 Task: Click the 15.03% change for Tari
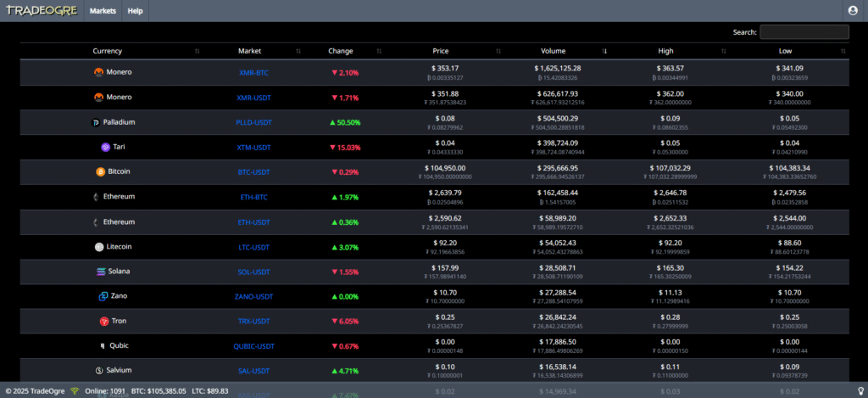[x=345, y=148]
